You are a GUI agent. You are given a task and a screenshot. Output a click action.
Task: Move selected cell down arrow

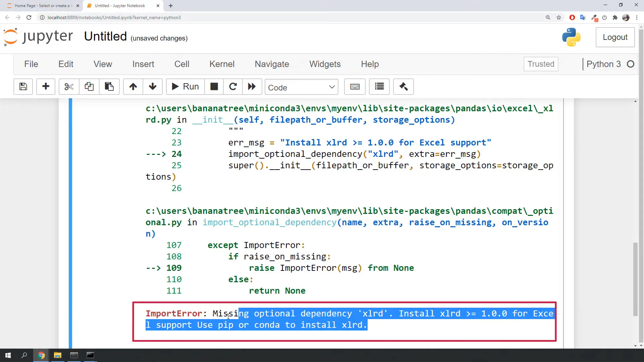153,87
